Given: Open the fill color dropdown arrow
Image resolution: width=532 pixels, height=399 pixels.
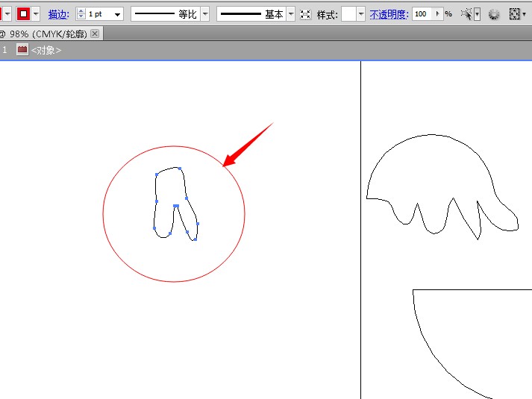Looking at the screenshot, I should coord(7,14).
